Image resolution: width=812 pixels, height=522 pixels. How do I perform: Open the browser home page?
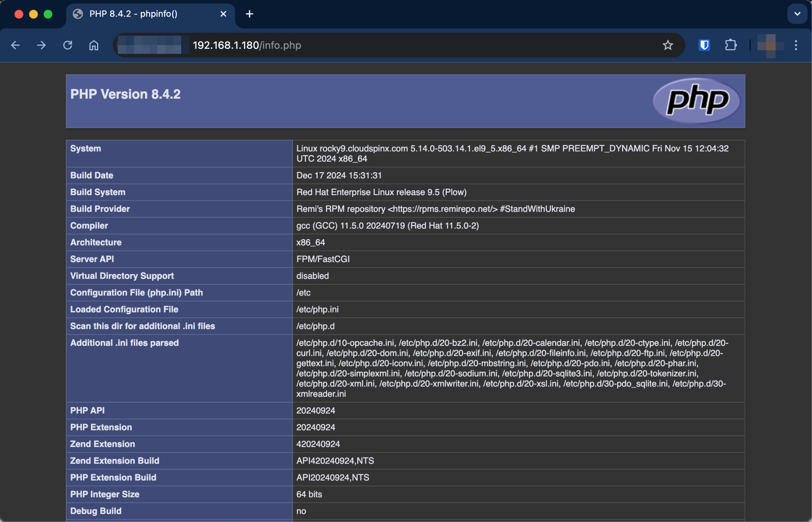94,45
